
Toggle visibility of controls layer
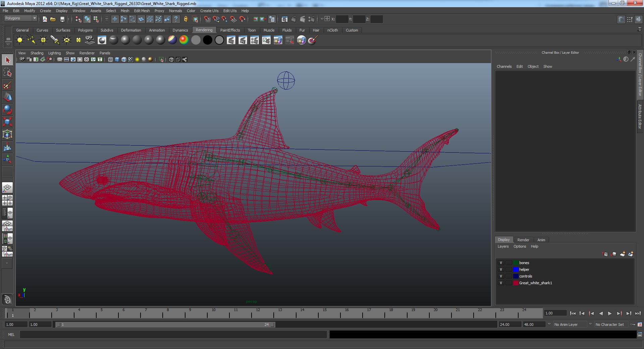coord(501,276)
